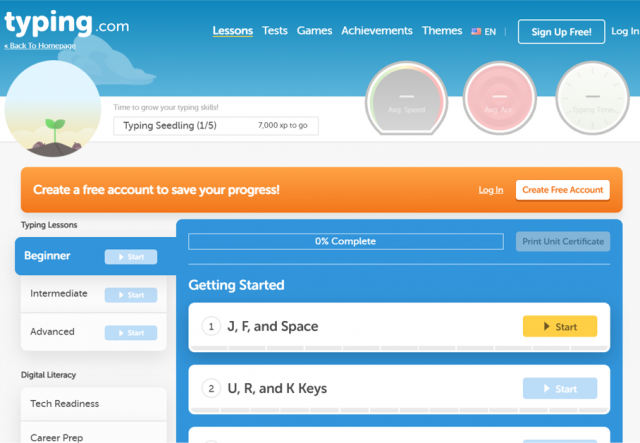
Task: Open the EN language selector
Action: click(484, 32)
